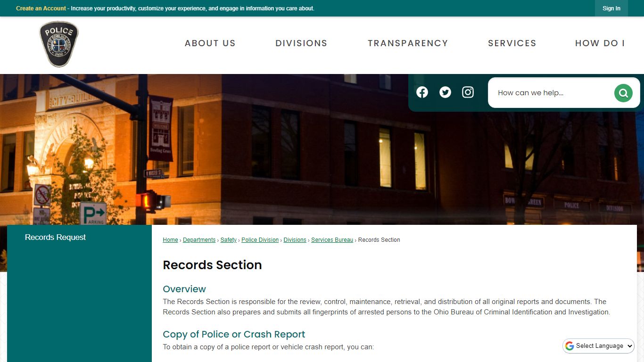Open the About Us menu
The height and width of the screenshot is (362, 644).
(210, 43)
